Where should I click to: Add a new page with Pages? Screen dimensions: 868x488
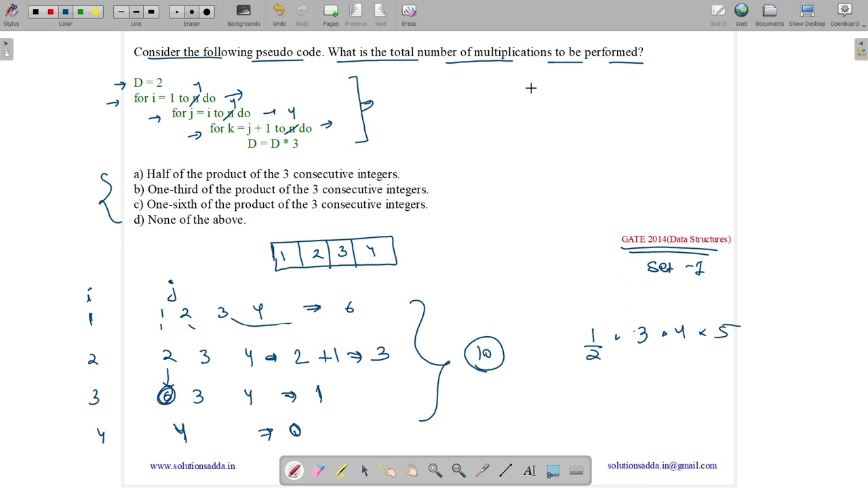[x=331, y=14]
